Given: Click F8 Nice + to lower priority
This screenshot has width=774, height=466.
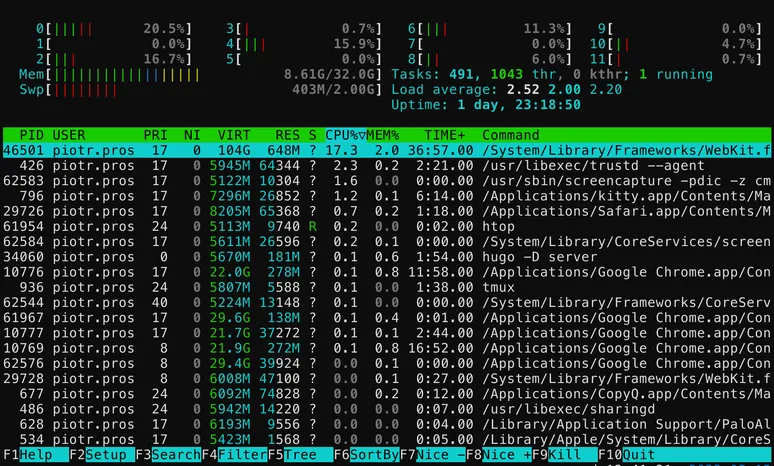Looking at the screenshot, I should coord(499,455).
